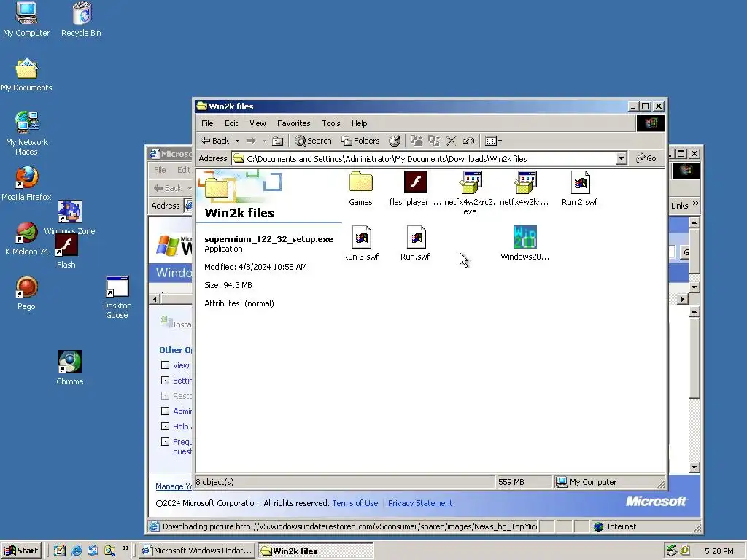Viewport: 747px width, 560px height.
Task: Open Privacy Statement link
Action: (420, 503)
